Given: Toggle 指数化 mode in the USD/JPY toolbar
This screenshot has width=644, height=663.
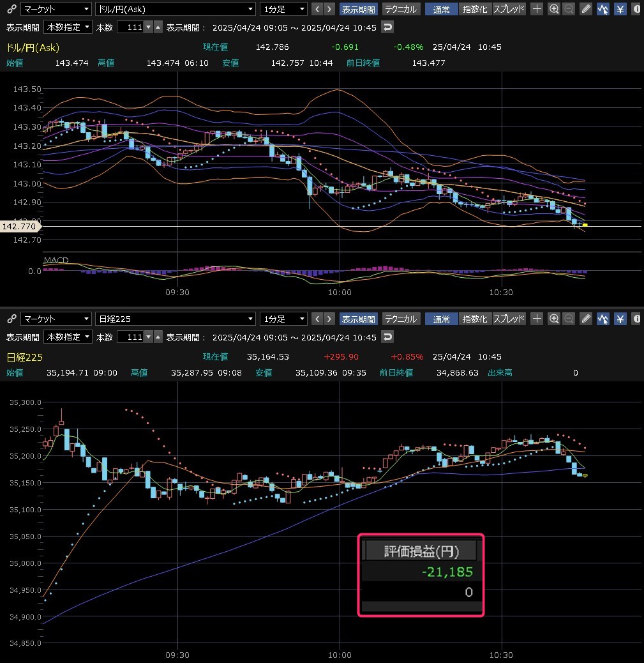Looking at the screenshot, I should (x=475, y=9).
